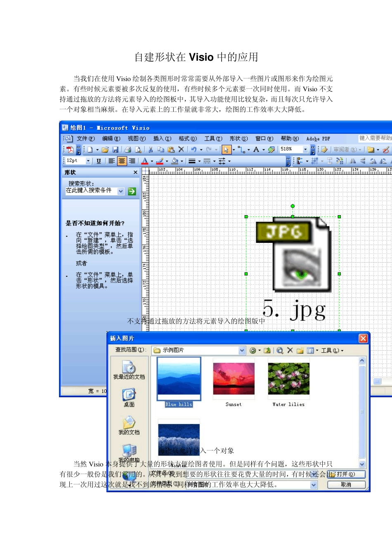Delete with the X icon in Visio toolbar

[181, 149]
